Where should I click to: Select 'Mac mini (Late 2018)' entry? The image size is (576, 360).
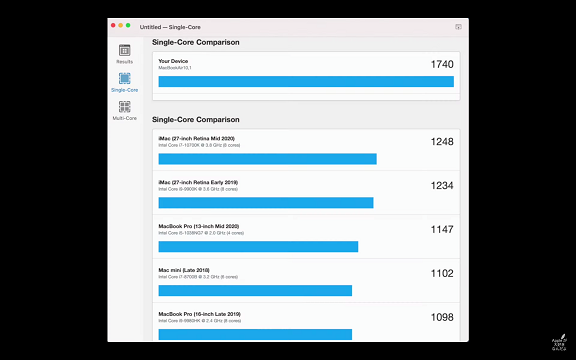pos(184,270)
